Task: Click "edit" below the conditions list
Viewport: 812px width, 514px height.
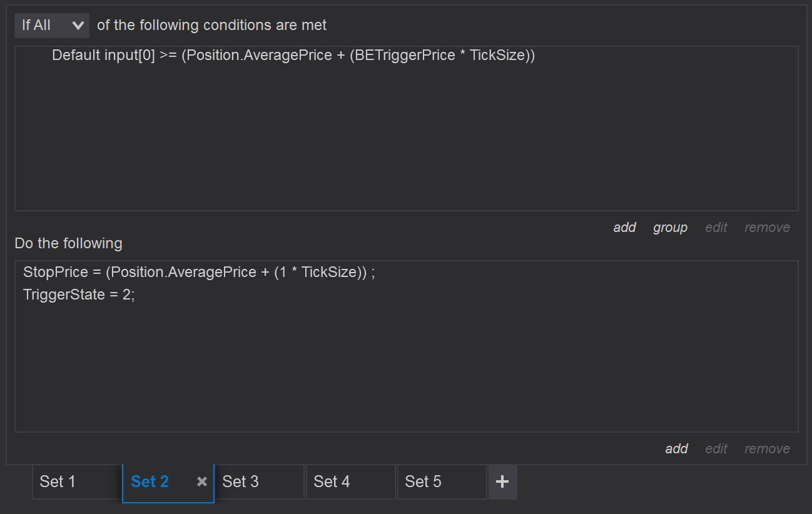Action: pyautogui.click(x=716, y=228)
